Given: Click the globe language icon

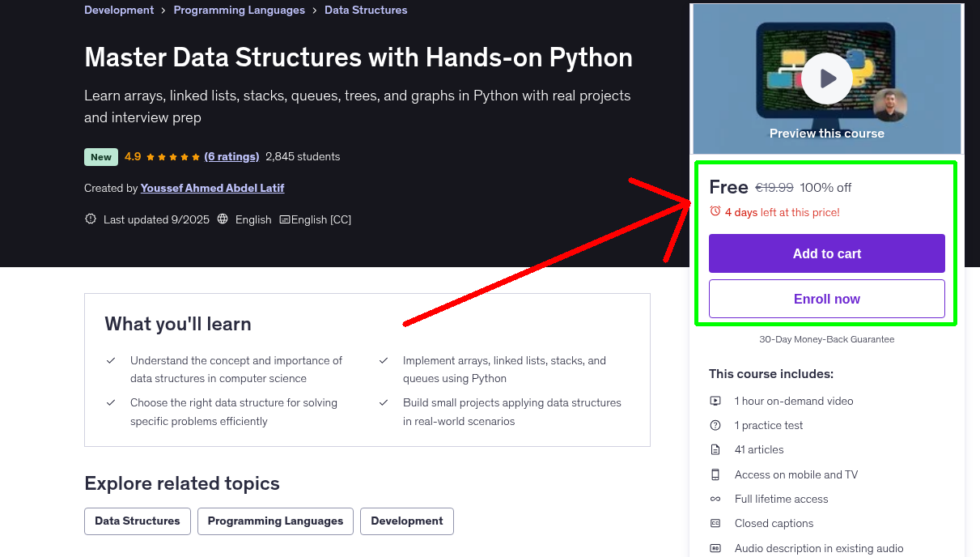Looking at the screenshot, I should coord(223,219).
